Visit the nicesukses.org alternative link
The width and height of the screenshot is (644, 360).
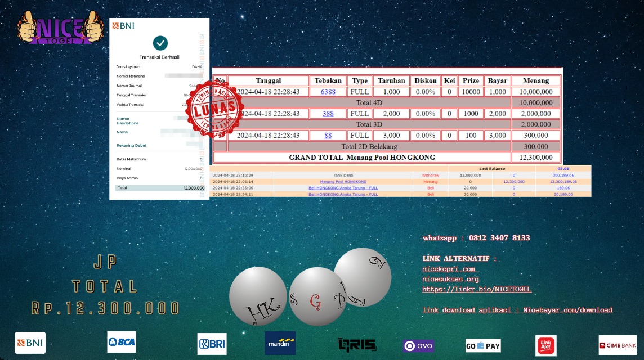(450, 279)
